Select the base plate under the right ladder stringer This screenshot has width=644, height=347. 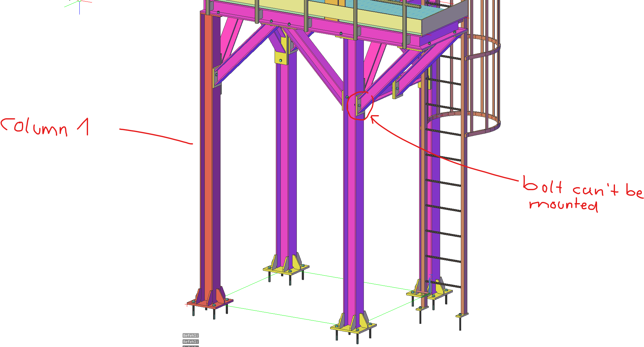pyautogui.click(x=462, y=315)
